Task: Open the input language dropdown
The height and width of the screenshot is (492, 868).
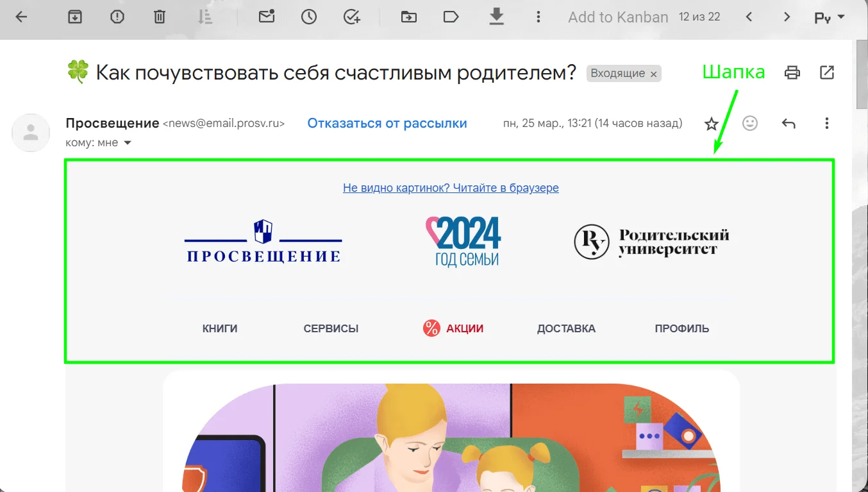Action: coord(830,17)
